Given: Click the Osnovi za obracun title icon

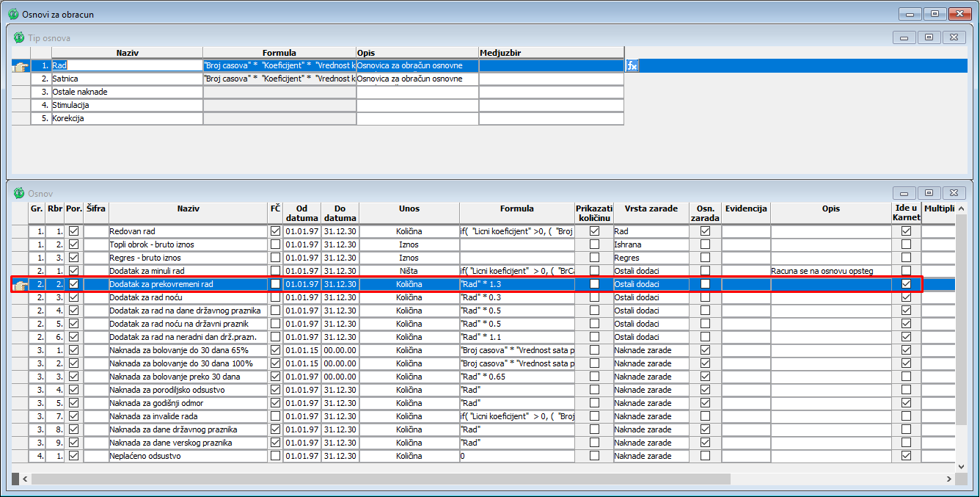Looking at the screenshot, I should [x=12, y=14].
